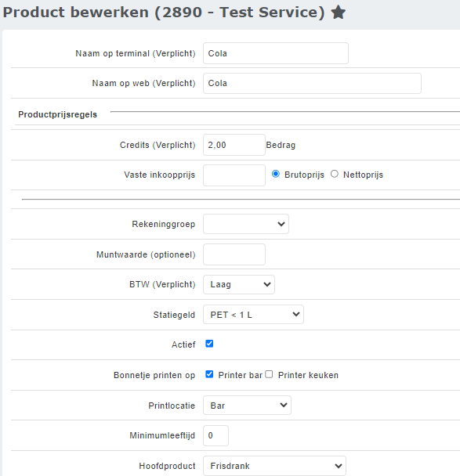The height and width of the screenshot is (476, 460).
Task: Click the Naam op web input field
Action: point(312,83)
